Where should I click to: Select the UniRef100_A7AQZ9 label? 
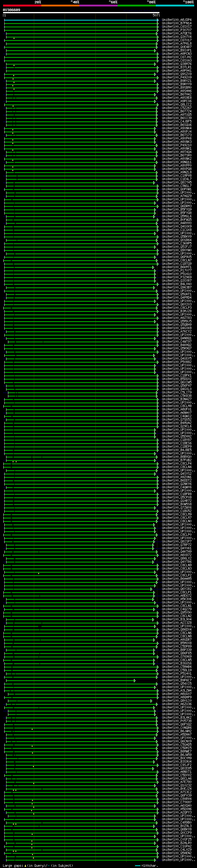tap(177, 196)
